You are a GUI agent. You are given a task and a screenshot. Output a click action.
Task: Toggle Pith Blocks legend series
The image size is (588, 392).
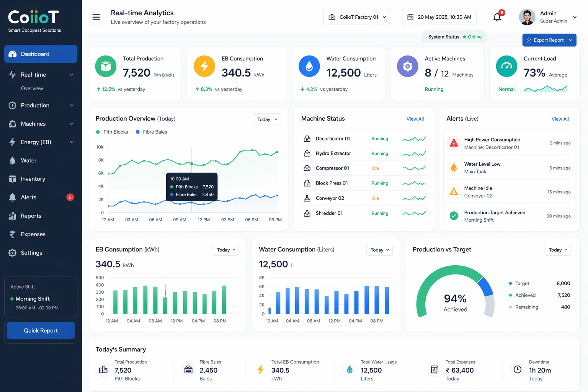coord(112,132)
